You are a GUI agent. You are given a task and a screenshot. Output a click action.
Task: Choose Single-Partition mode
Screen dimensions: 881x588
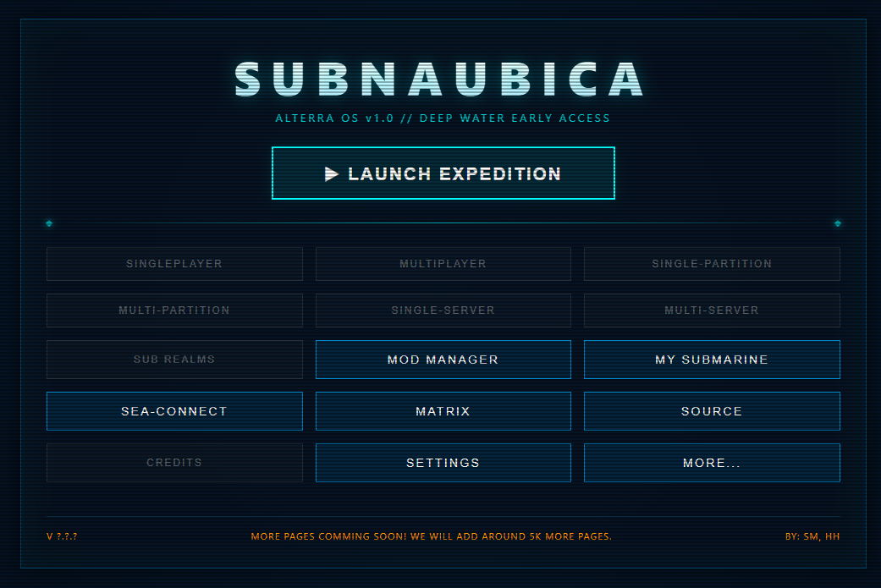712,263
